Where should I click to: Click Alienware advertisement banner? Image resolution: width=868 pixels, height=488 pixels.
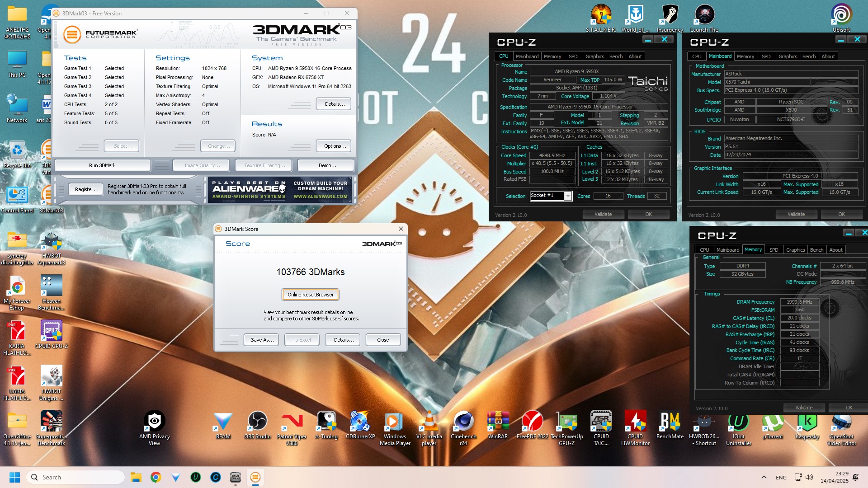(280, 190)
